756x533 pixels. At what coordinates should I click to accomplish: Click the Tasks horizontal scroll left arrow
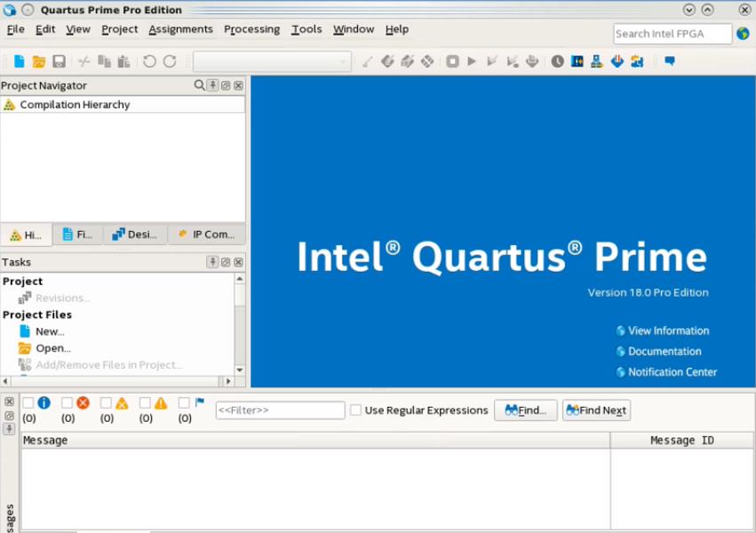[x=5, y=381]
